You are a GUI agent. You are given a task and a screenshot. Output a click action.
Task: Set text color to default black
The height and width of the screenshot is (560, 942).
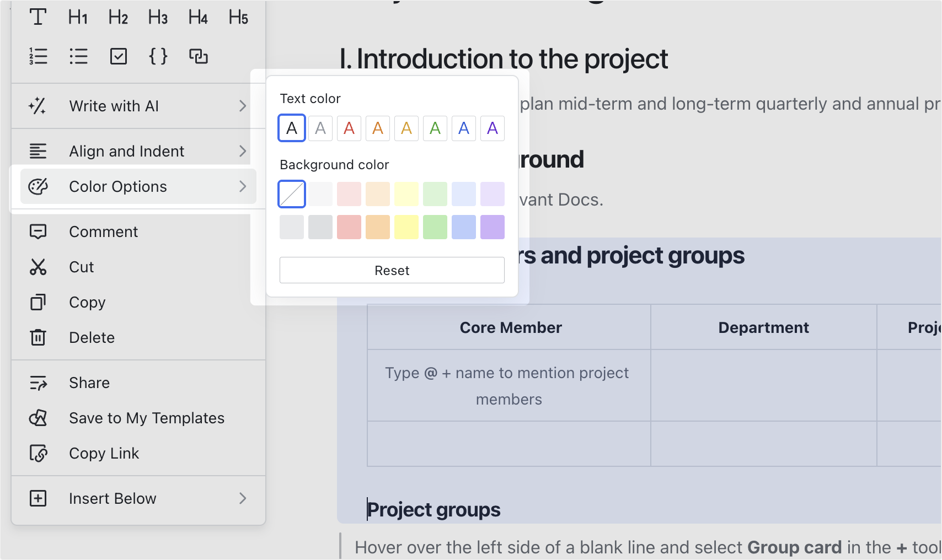coord(292,128)
